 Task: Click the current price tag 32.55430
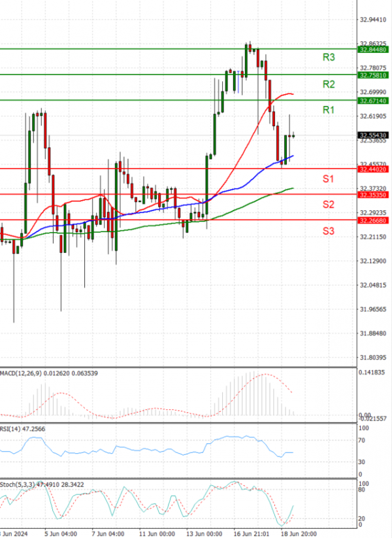373,135
